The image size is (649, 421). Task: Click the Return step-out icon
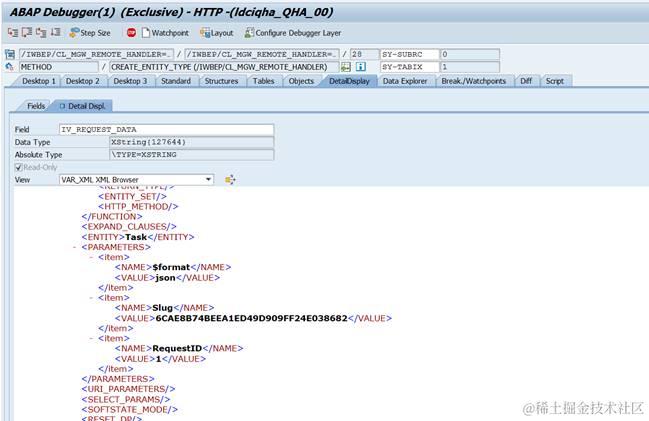(x=41, y=33)
